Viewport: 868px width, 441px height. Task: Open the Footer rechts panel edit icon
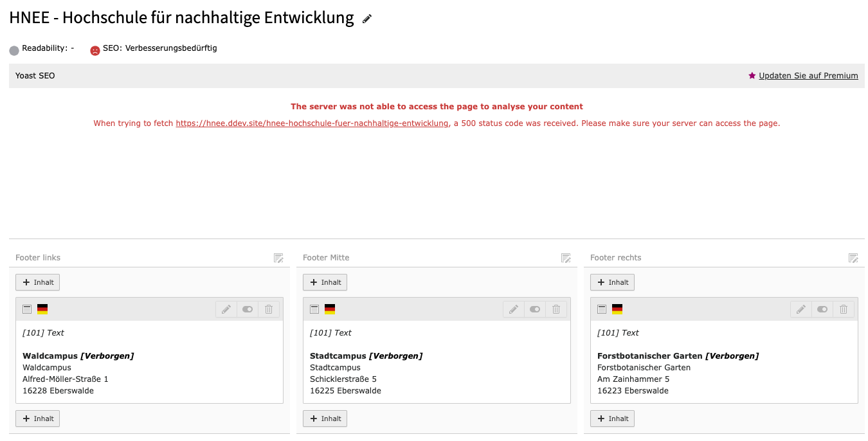(853, 257)
